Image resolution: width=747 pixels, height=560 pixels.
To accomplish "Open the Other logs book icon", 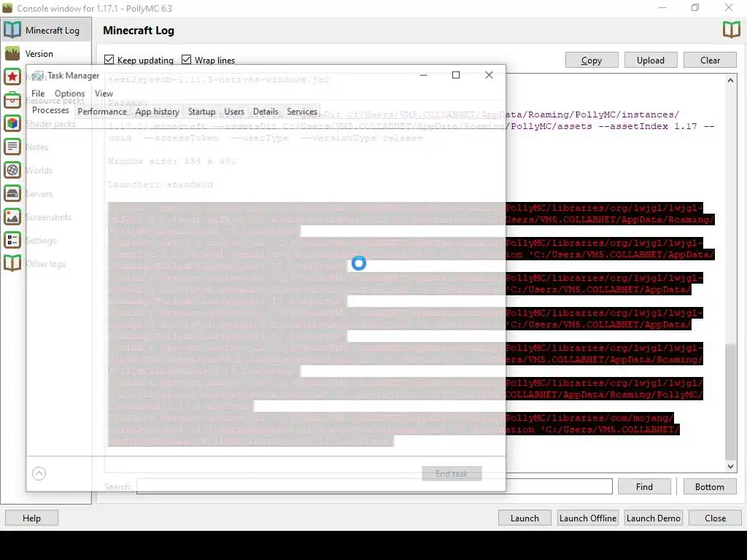I will point(12,263).
